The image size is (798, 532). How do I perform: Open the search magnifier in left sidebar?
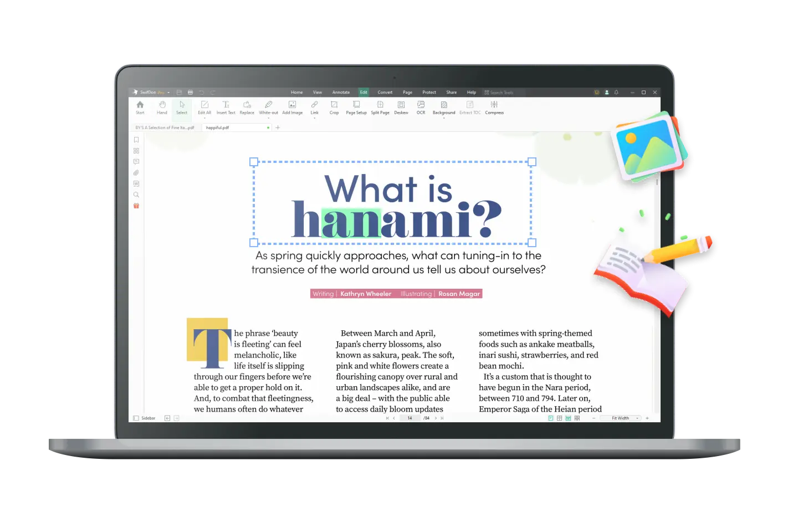(136, 195)
